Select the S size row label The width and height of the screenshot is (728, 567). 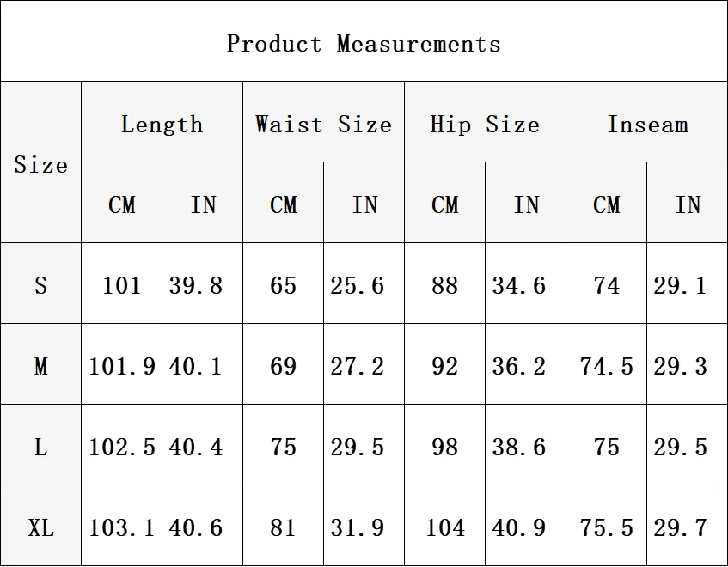pos(40,285)
